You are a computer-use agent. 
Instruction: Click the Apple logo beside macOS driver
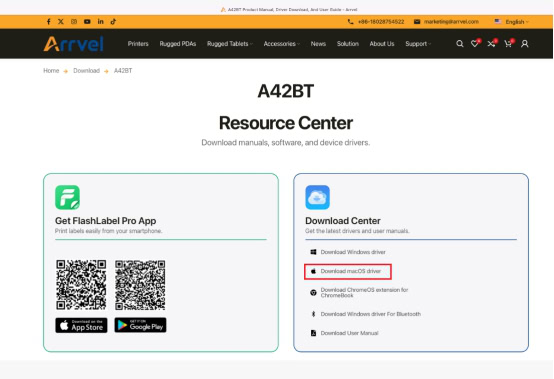[313, 271]
